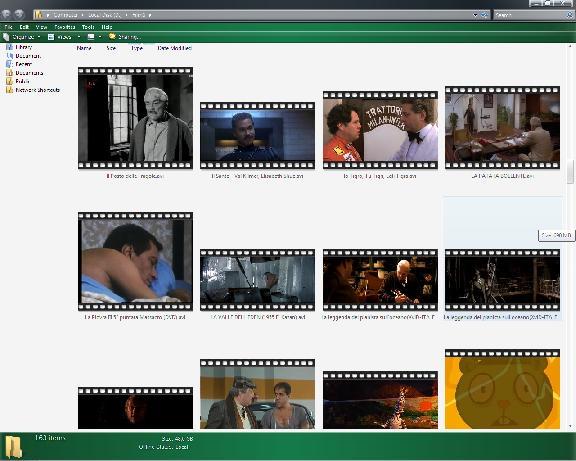Select Local Disk in the address breadcrumb
This screenshot has width=576, height=461.
click(104, 15)
